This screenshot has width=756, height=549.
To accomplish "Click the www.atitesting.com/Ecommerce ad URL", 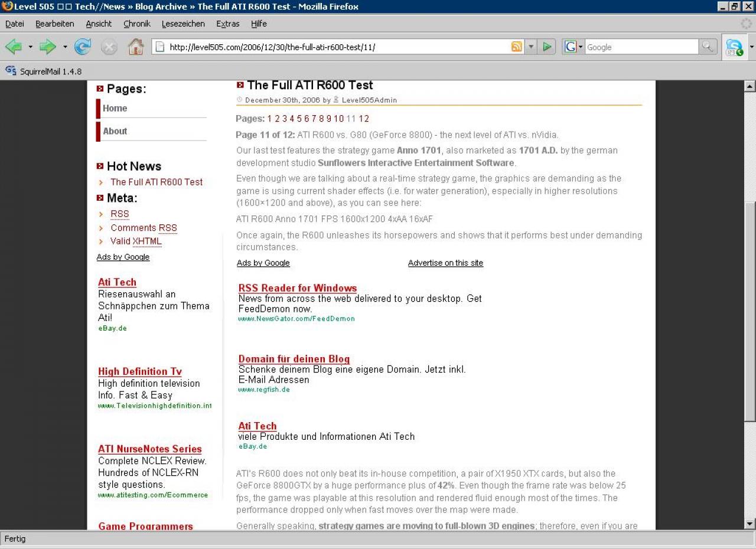I will pyautogui.click(x=153, y=495).
